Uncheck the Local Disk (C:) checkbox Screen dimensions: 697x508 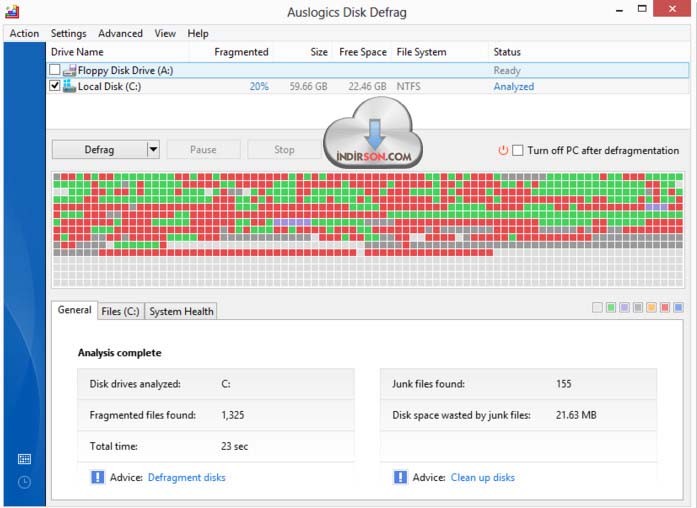(x=55, y=85)
